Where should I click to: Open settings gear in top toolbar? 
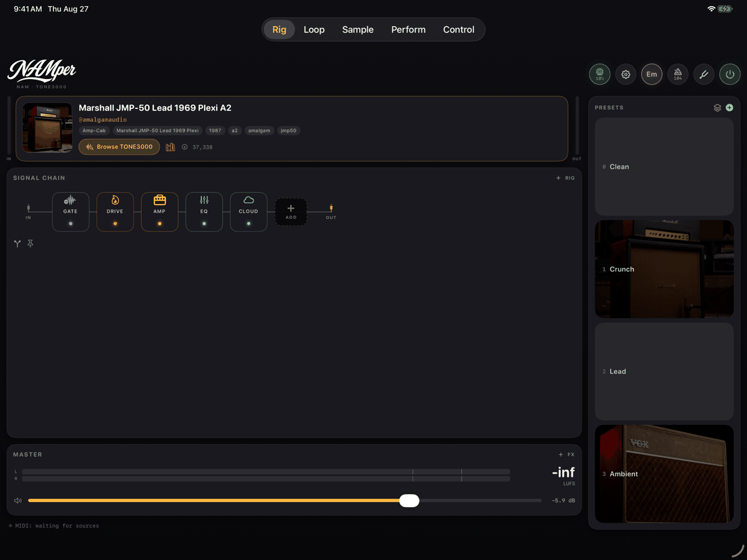point(626,74)
